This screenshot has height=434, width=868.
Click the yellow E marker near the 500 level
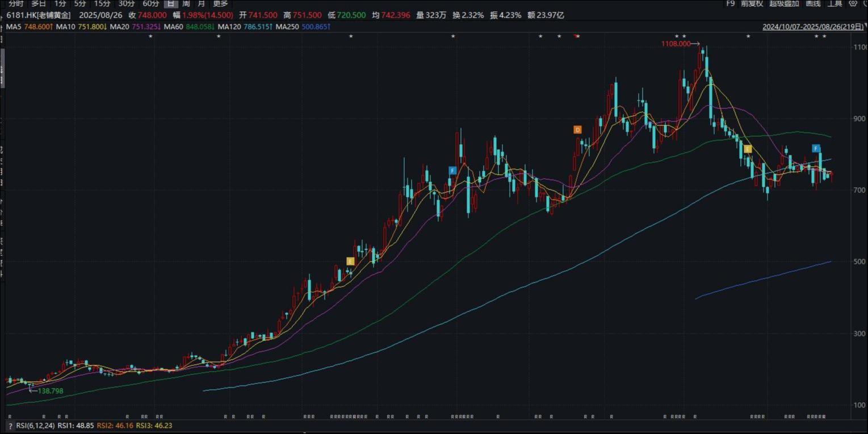point(350,261)
